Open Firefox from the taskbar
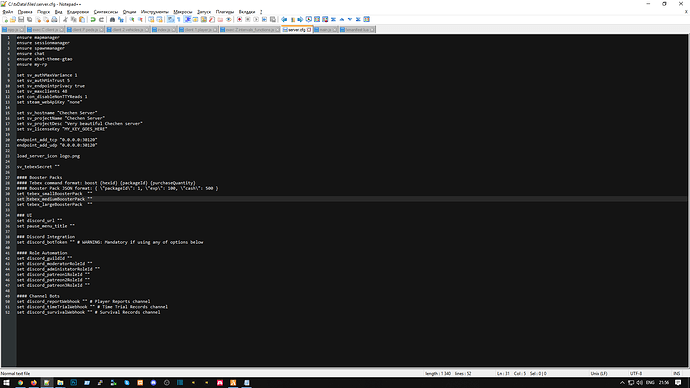Screen dimensions: 690x388 (x=33, y=383)
